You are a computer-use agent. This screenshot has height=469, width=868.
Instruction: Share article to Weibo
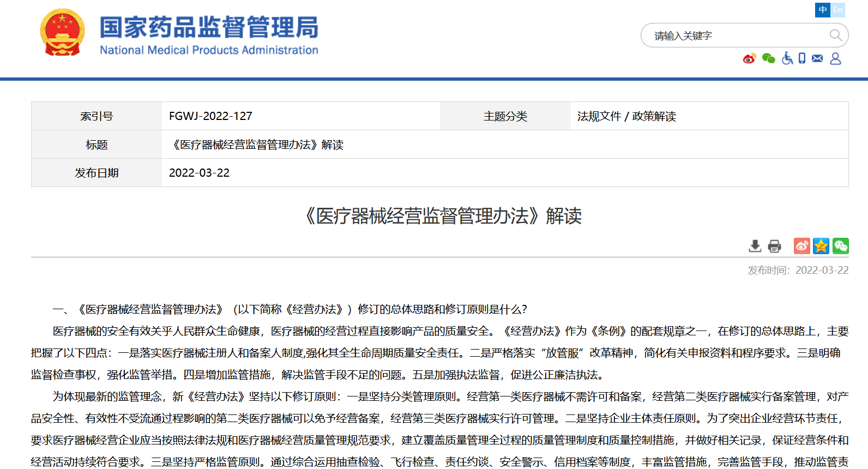(802, 246)
